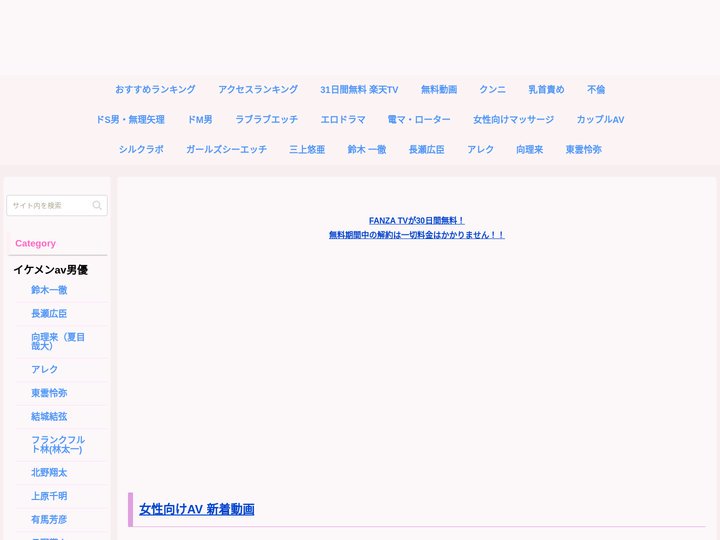
Task: Open 向理来 in the top navigation
Action: tap(529, 149)
